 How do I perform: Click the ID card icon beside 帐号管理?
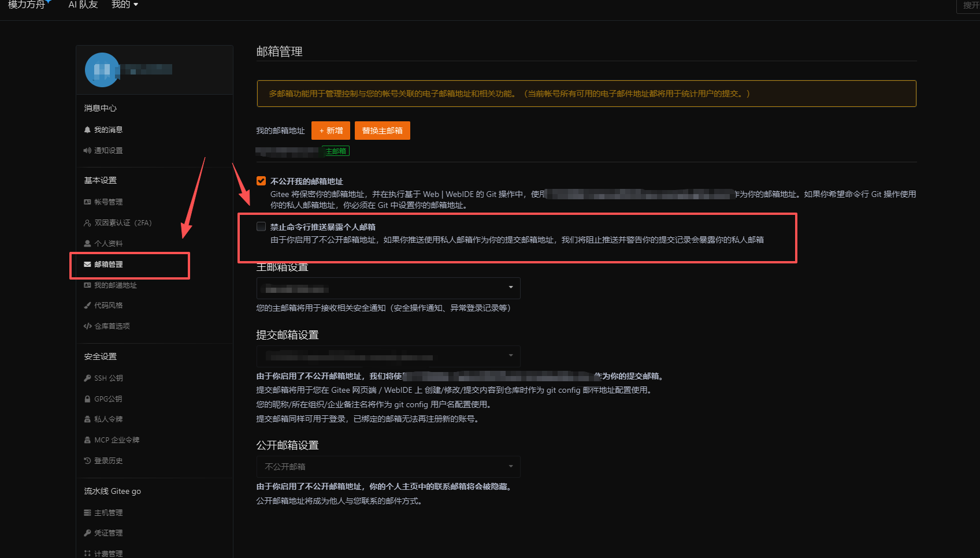tap(87, 202)
